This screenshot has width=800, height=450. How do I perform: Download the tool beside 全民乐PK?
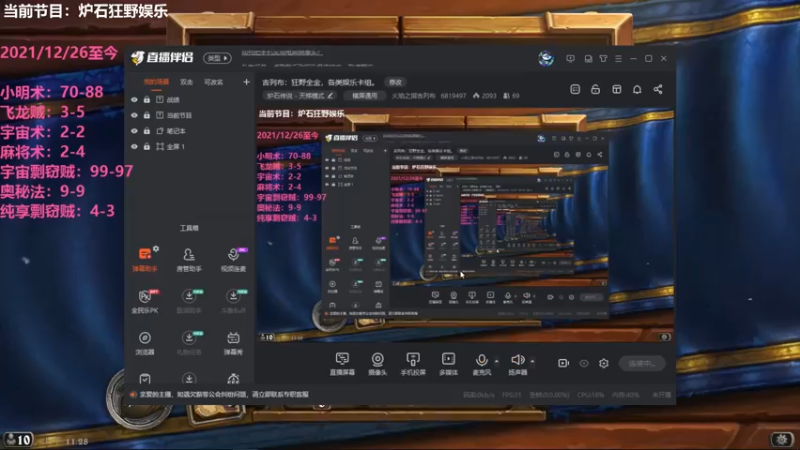point(189,301)
